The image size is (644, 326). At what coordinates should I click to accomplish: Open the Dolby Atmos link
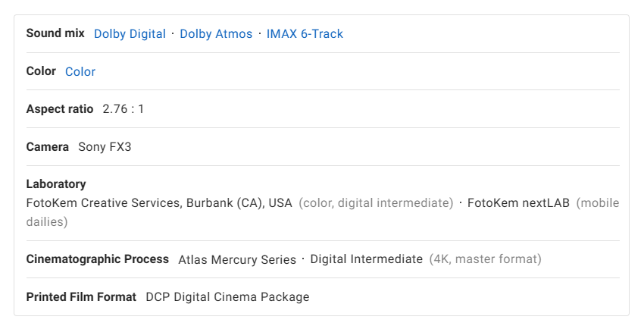coord(216,33)
